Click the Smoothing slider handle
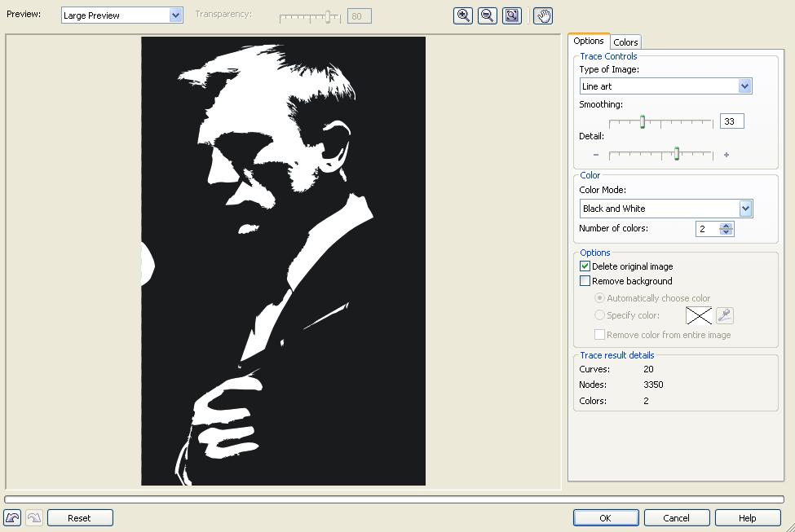 click(x=643, y=122)
